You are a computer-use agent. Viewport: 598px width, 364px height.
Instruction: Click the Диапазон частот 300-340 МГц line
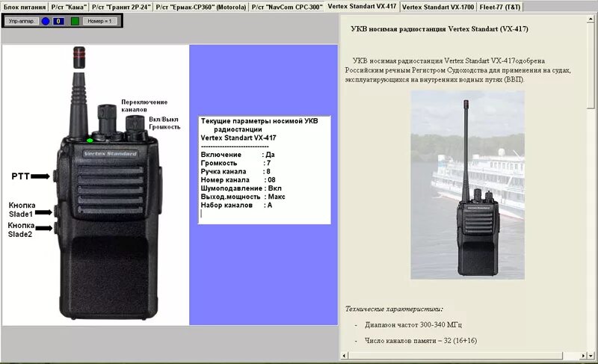[x=413, y=325]
